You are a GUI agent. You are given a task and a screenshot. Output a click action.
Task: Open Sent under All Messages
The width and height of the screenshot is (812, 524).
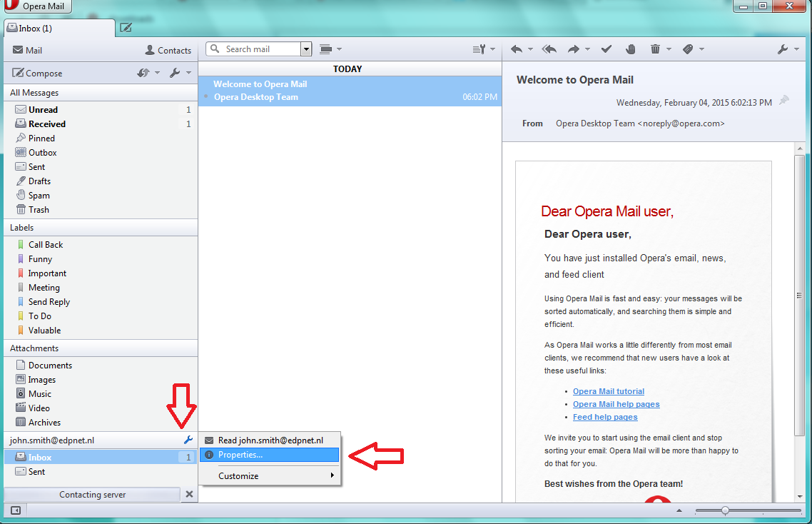[101, 167]
